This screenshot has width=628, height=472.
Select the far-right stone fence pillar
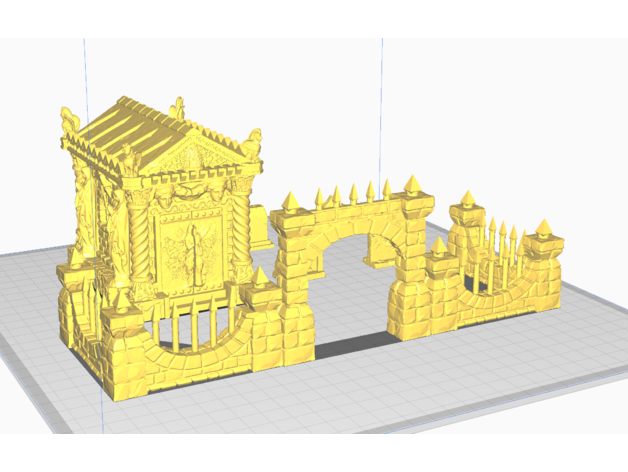546,268
